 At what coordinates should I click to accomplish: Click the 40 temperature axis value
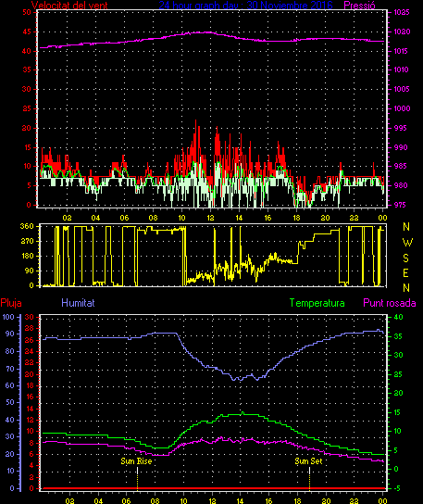pyautogui.click(x=398, y=317)
